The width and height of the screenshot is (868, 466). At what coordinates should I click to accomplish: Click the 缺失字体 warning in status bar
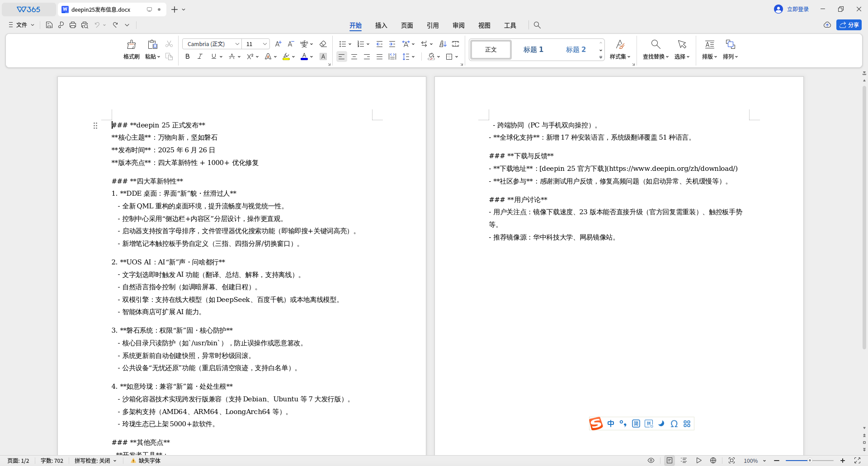point(146,461)
